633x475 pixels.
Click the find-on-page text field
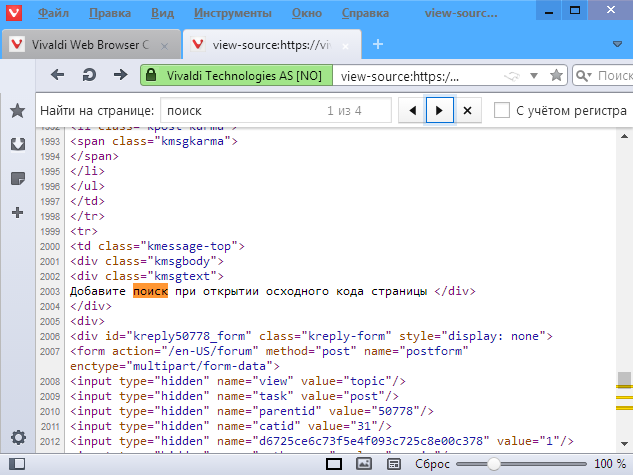tap(276, 110)
